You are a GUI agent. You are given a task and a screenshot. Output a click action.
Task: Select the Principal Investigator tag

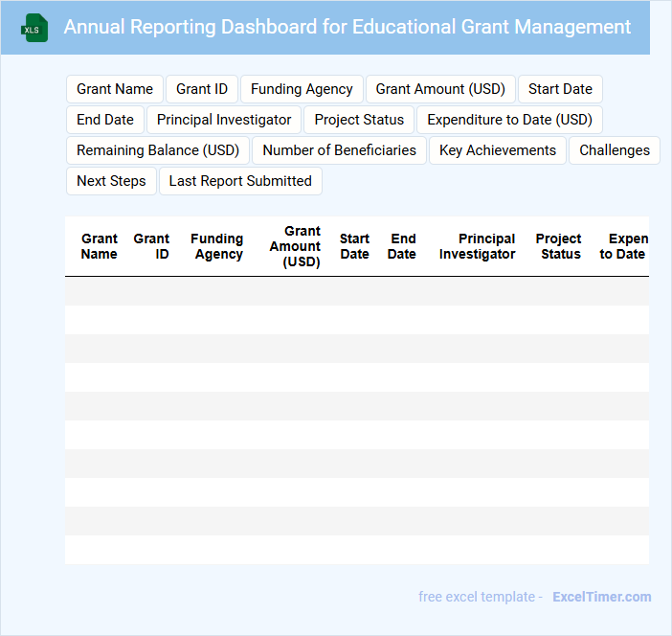tap(224, 120)
